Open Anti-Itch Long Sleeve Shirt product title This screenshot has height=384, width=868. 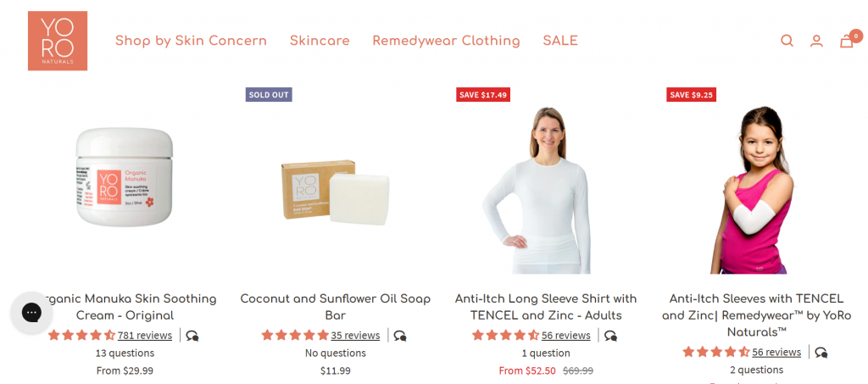click(x=546, y=307)
